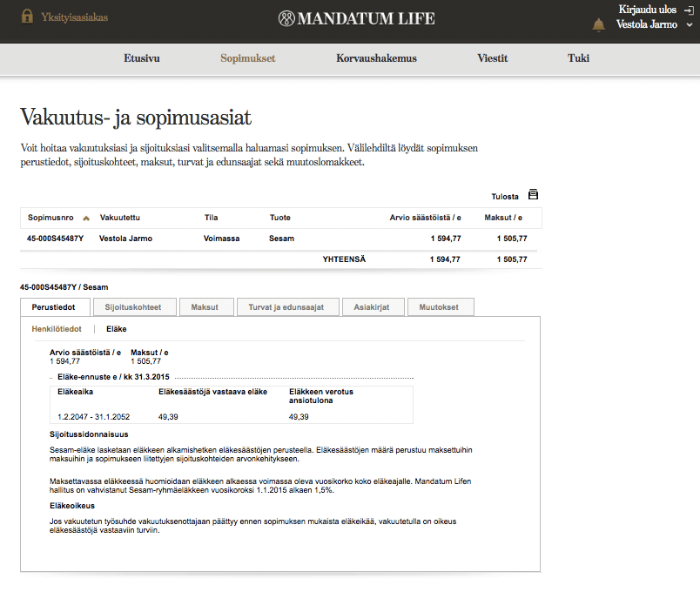Click Vestola Jarmo in the table row
This screenshot has height=592, width=700.
point(125,239)
